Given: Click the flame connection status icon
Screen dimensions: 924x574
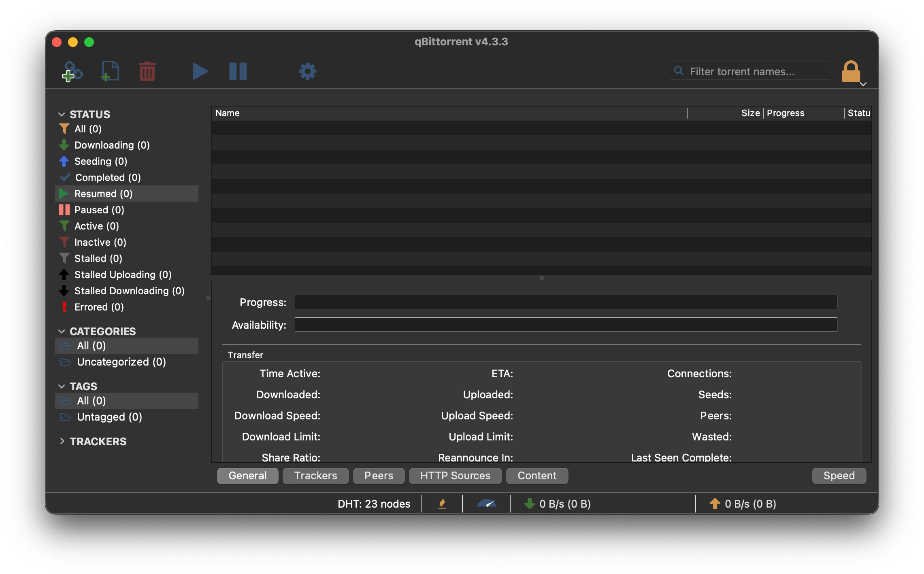Looking at the screenshot, I should pyautogui.click(x=442, y=504).
